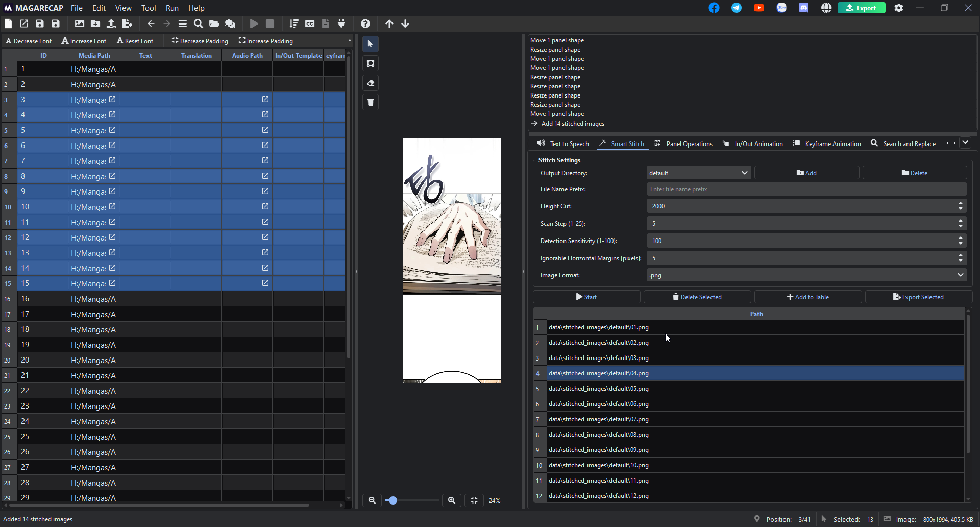Click the stop square toolbar icon
The width and height of the screenshot is (980, 527).
coord(270,23)
